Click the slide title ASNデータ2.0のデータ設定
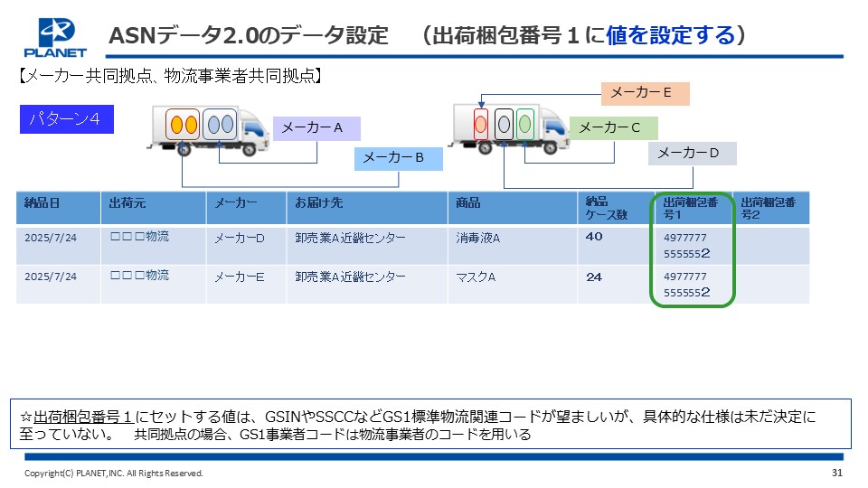Image resolution: width=868 pixels, height=488 pixels. 249,35
